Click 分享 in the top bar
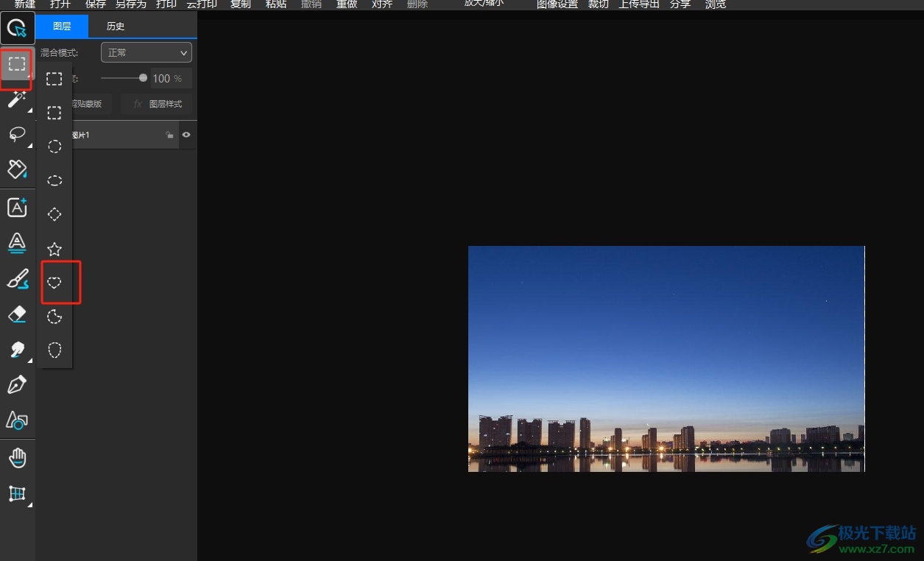924x561 pixels. click(680, 4)
